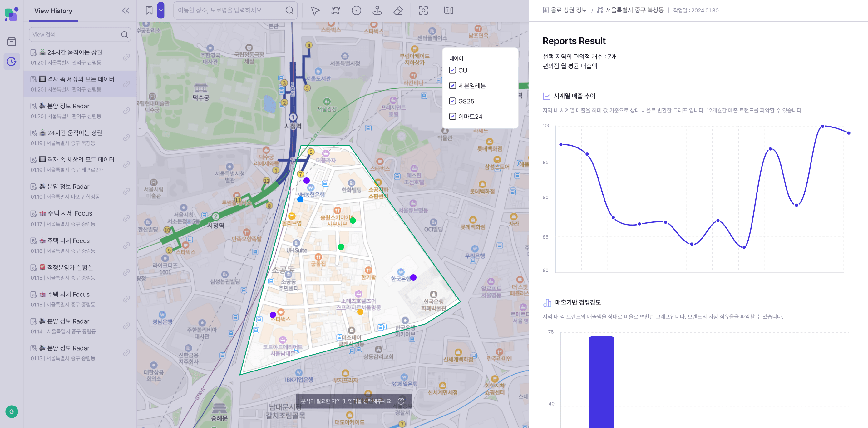Open 분양 정보 Radar 01.20 entry
Viewport: 868px width, 428px height.
coord(80,111)
